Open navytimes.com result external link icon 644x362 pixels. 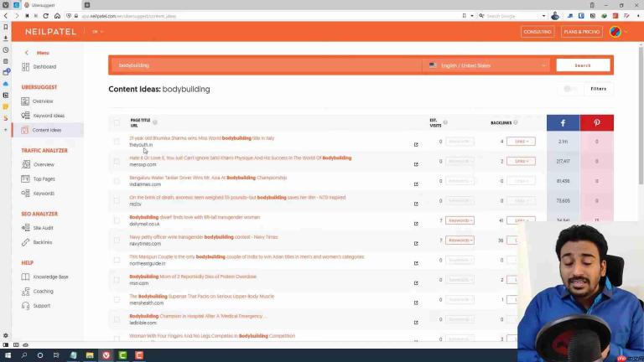(x=416, y=243)
